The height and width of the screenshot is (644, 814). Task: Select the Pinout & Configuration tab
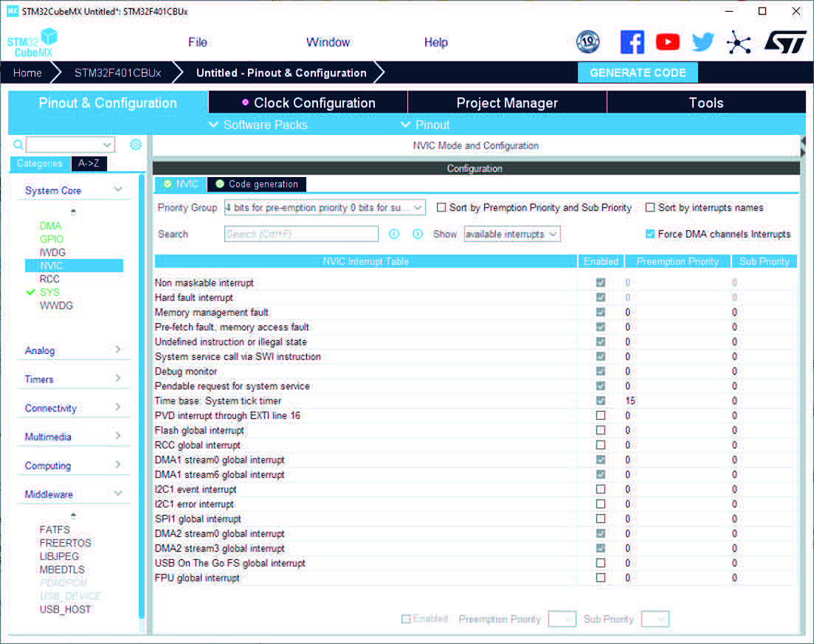108,103
